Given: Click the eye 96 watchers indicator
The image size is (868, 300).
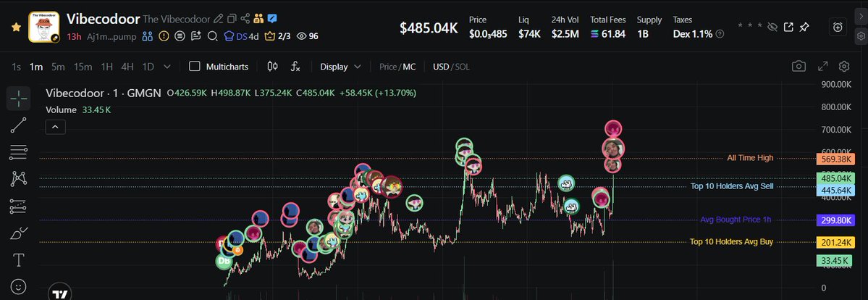Looking at the screenshot, I should 307,36.
